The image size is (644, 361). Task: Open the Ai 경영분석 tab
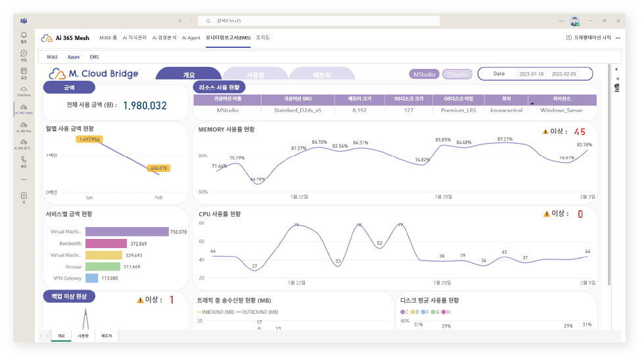coord(164,38)
